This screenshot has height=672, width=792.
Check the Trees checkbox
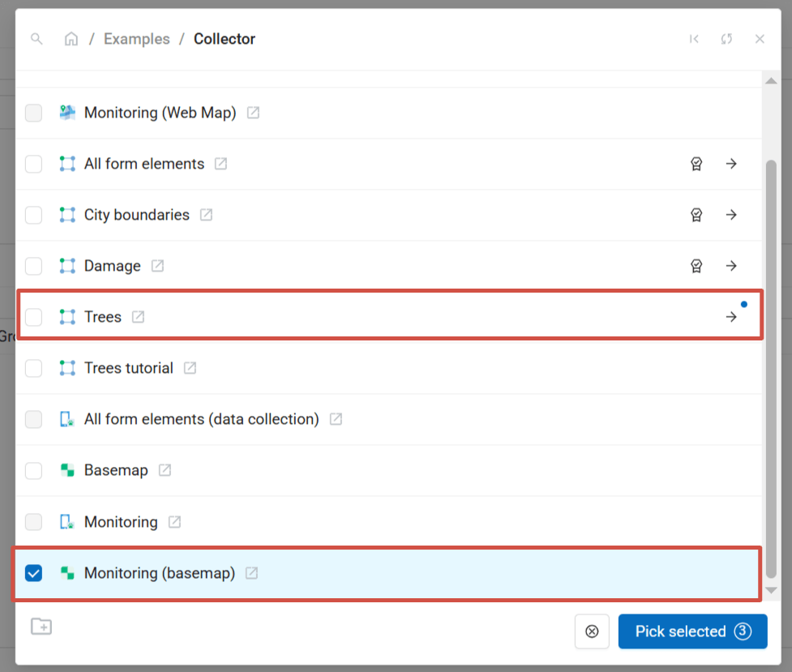(33, 317)
